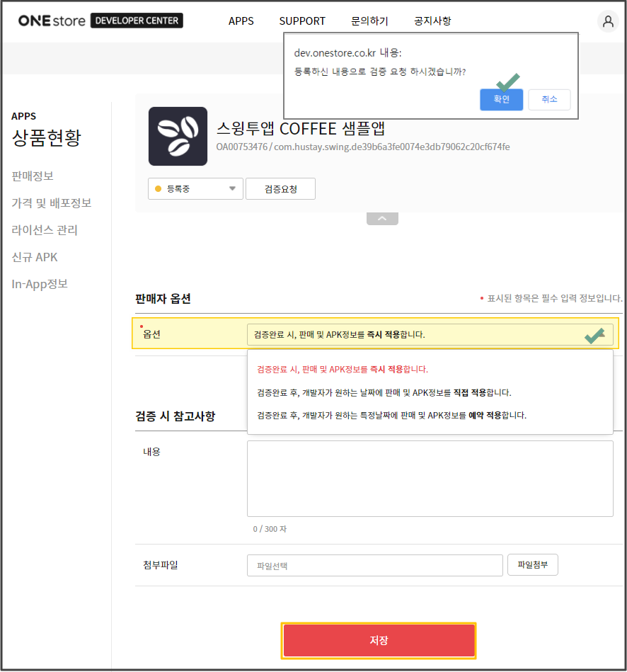Open the user profile icon

[x=607, y=21]
